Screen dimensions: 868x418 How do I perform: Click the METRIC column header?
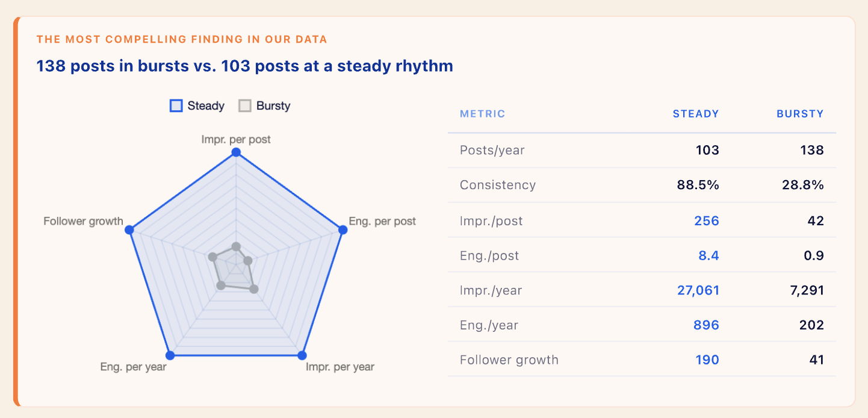coord(483,114)
